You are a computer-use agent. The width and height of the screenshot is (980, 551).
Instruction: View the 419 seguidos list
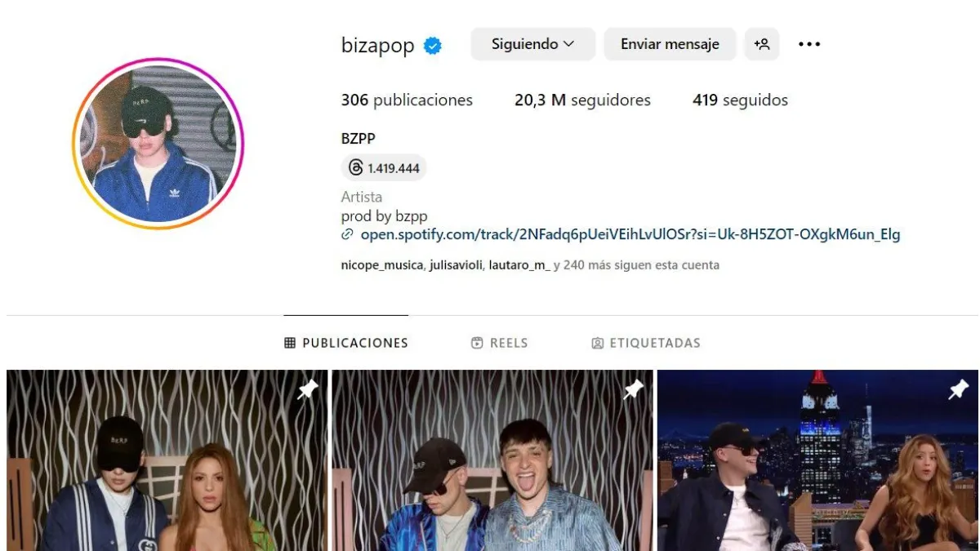tap(740, 100)
